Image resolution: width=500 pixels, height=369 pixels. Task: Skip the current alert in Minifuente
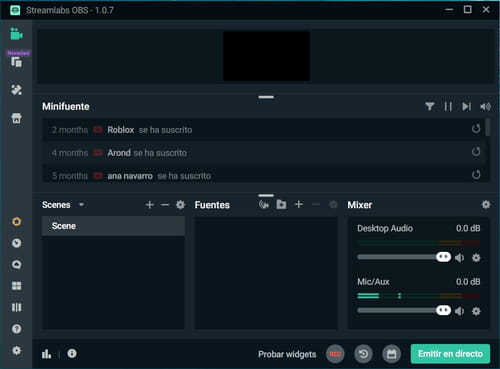(x=466, y=106)
